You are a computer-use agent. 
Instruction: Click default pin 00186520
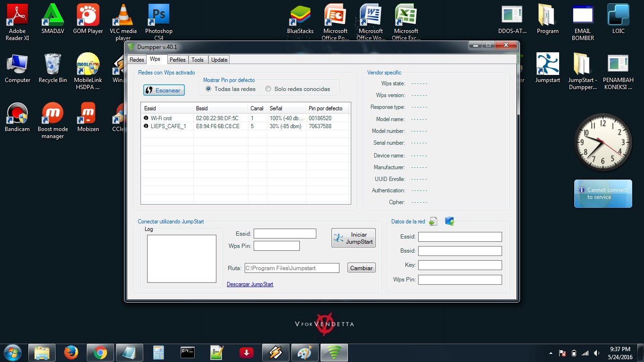320,118
